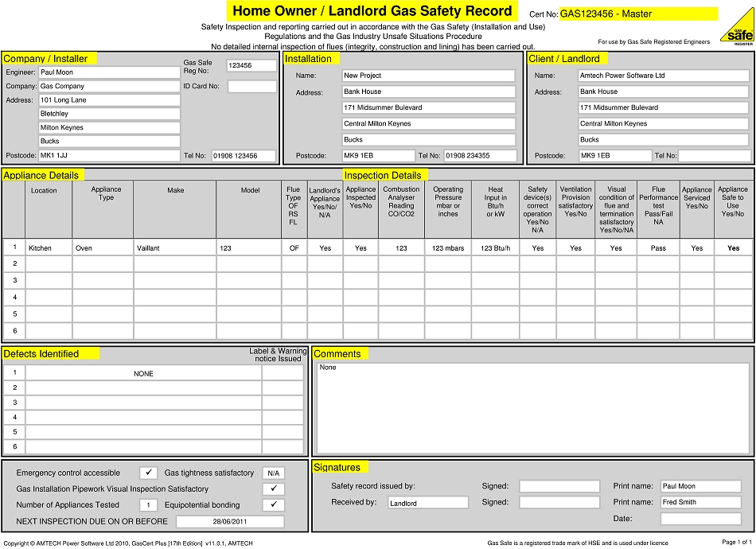Click the Inspection Details heading
The image size is (756, 549).
[383, 176]
